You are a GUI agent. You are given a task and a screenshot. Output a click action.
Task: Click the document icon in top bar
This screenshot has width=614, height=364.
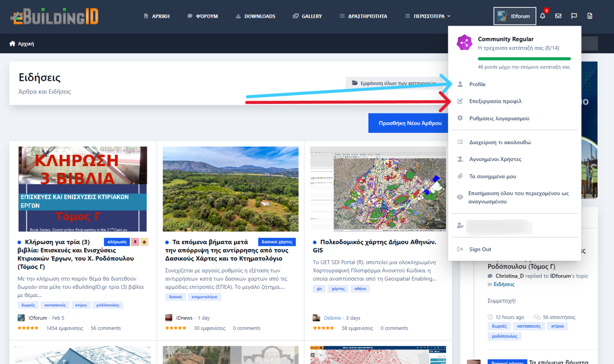point(590,16)
